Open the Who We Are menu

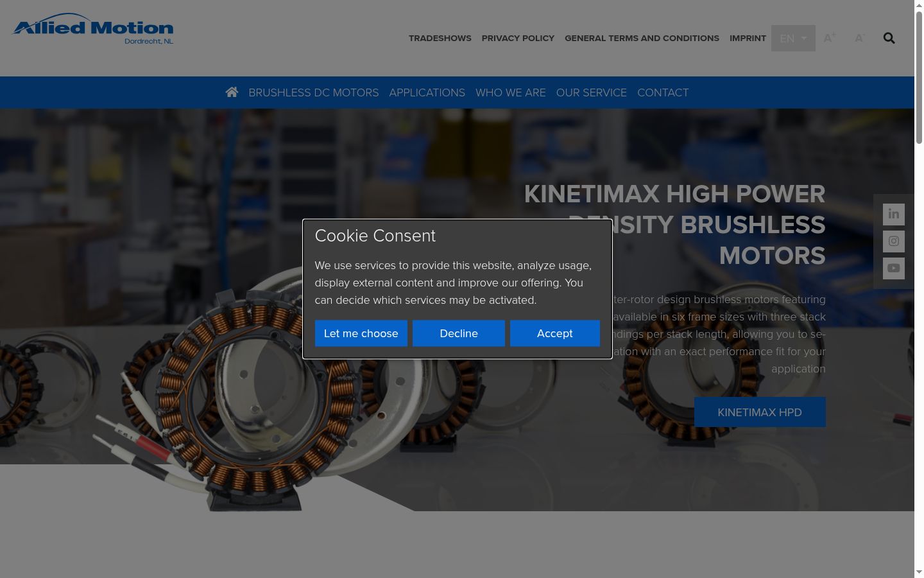tap(511, 92)
